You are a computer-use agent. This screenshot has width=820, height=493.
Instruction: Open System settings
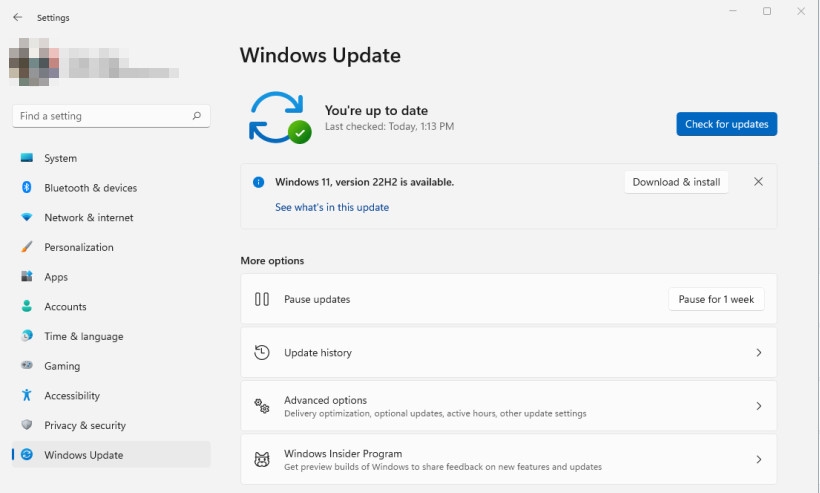tap(111, 158)
